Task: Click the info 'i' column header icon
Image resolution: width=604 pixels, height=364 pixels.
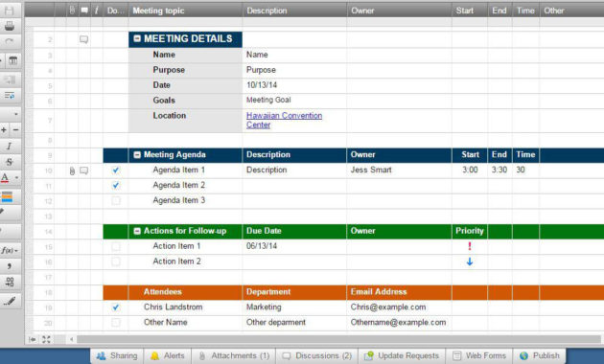Action: pos(97,11)
